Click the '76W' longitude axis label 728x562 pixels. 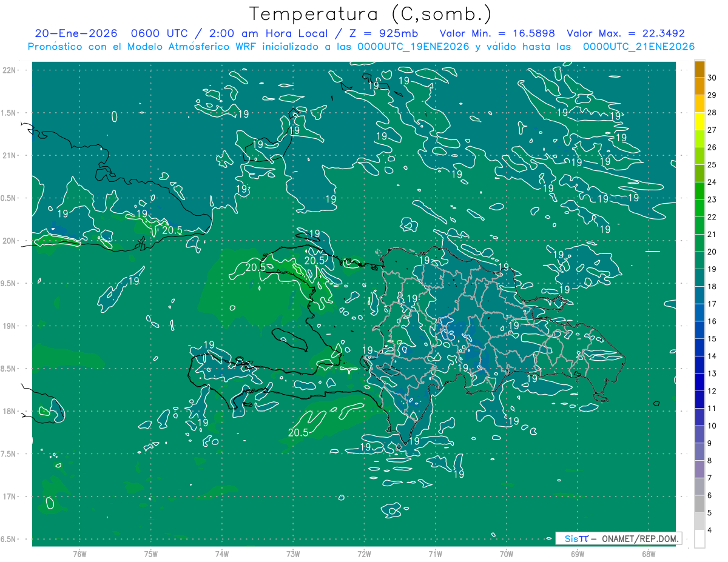tap(79, 554)
